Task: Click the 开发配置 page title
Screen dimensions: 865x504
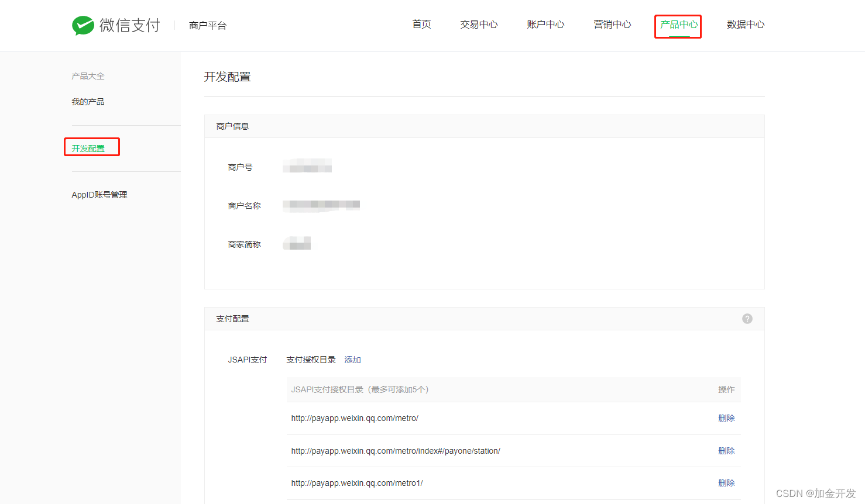Action: click(227, 77)
